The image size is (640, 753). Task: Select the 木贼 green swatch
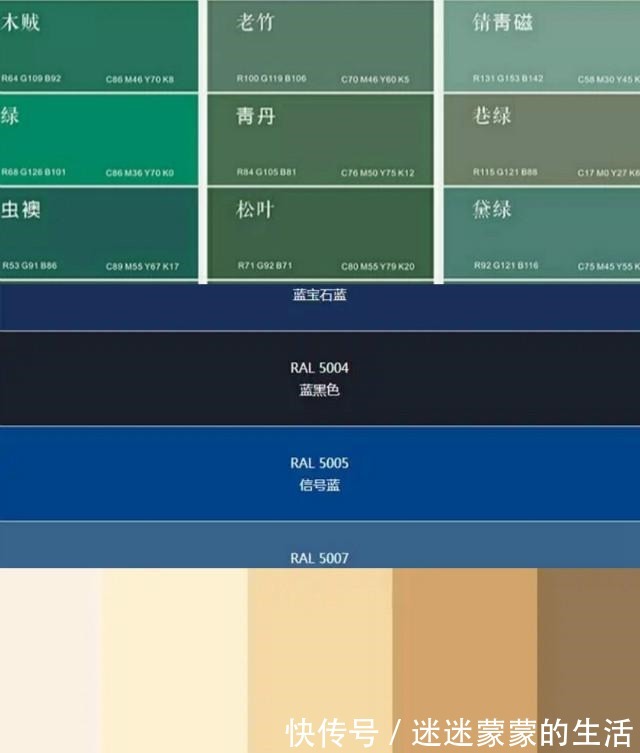[x=98, y=45]
